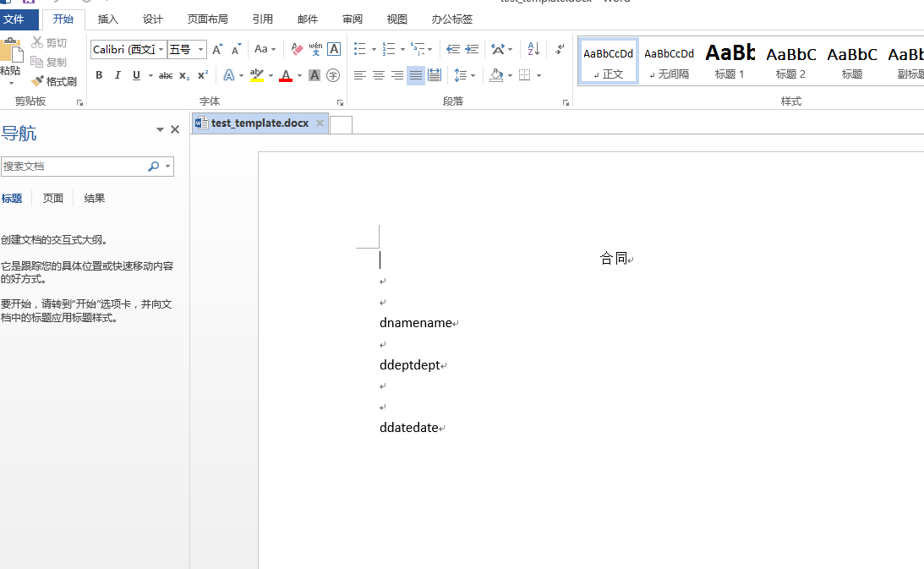Expand line spacing options arrow

[x=473, y=75]
